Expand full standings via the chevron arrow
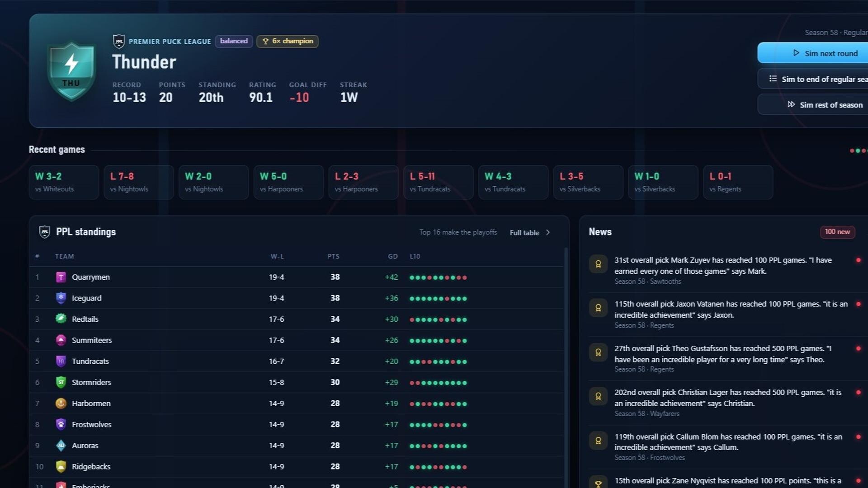This screenshot has height=488, width=868. coord(548,232)
